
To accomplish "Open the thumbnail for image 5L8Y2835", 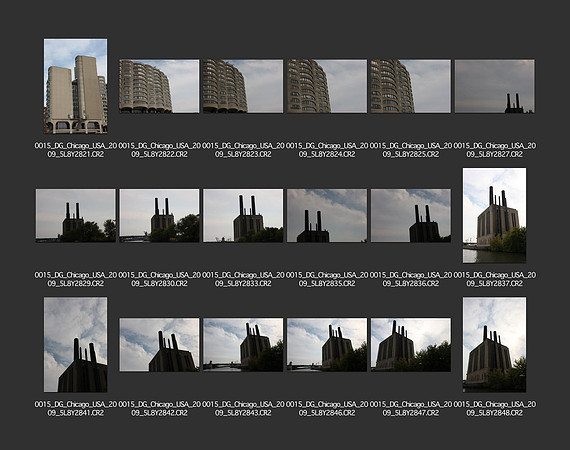I will 327,216.
